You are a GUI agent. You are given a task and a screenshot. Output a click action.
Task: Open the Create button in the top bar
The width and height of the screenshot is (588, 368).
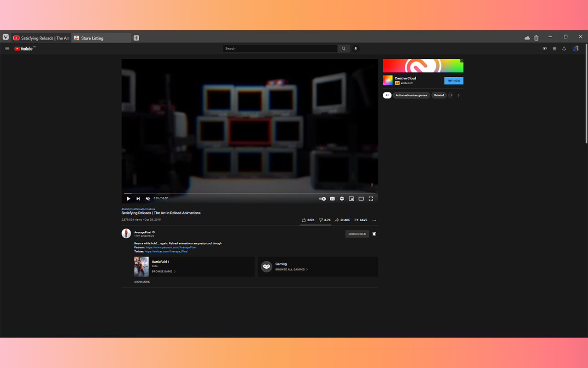pos(544,48)
